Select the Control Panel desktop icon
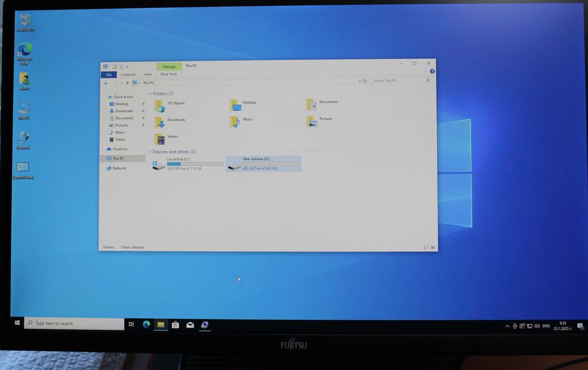 [23, 170]
